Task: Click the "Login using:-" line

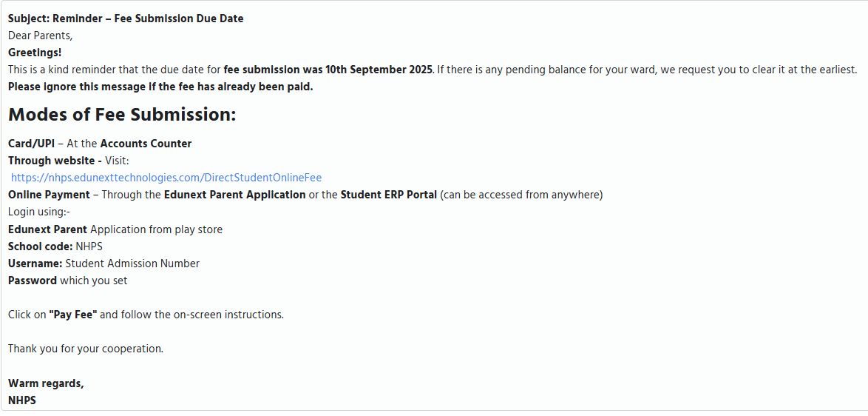Action: click(38, 212)
